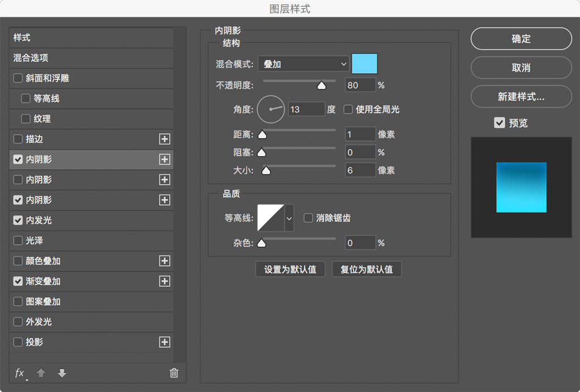
Task: Click the 大小 value field showing 6
Action: [x=360, y=170]
